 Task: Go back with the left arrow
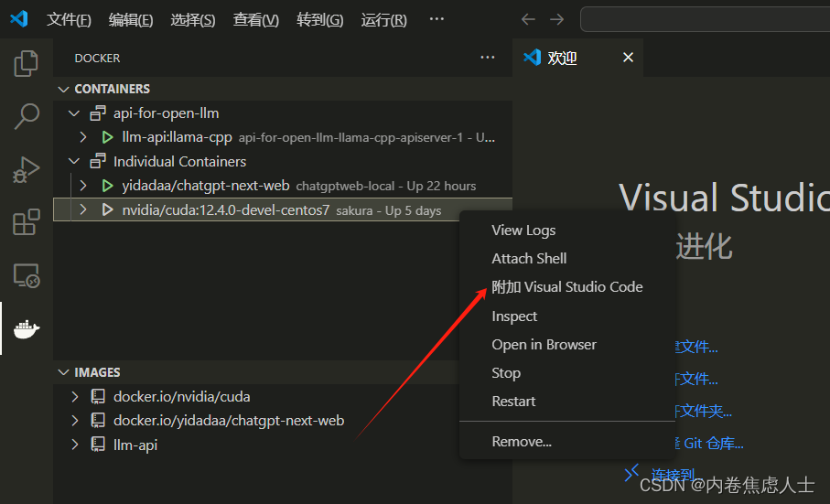[x=528, y=19]
